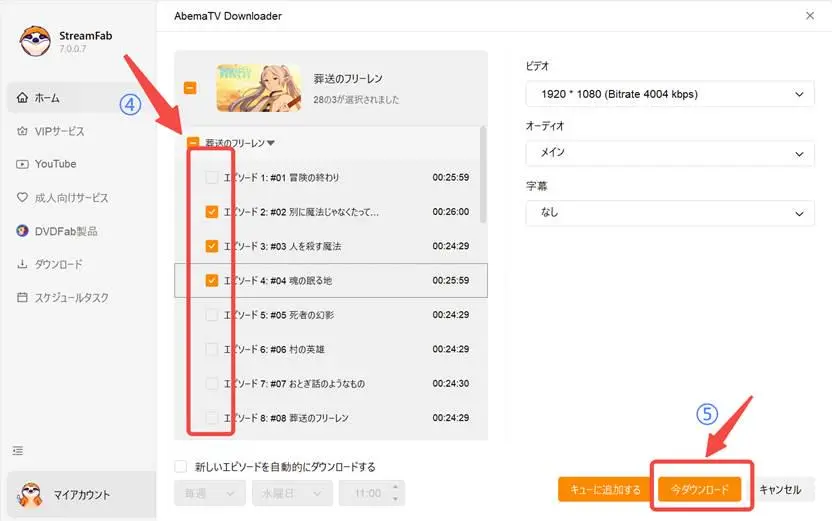Toggle the season 葬送のフリーレン group checkbox

pyautogui.click(x=193, y=143)
